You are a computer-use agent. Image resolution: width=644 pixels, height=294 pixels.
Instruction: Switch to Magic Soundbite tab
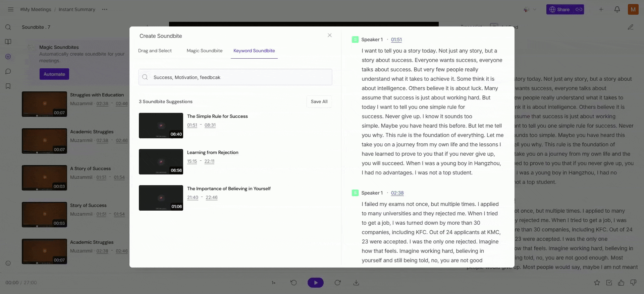pyautogui.click(x=205, y=51)
